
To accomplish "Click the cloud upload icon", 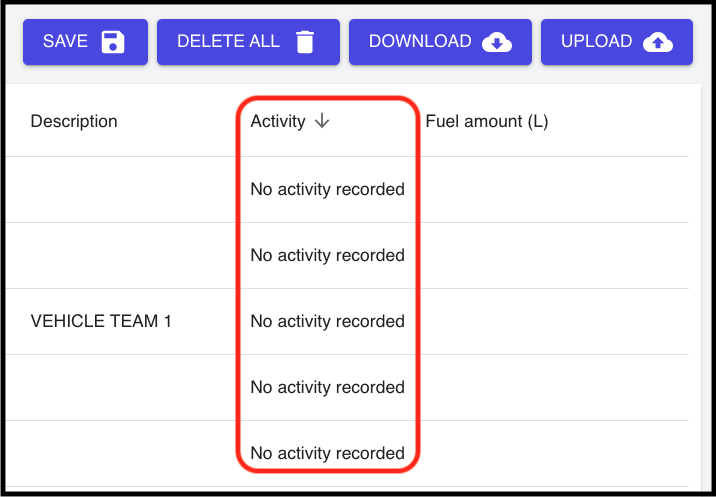I will pyautogui.click(x=657, y=42).
